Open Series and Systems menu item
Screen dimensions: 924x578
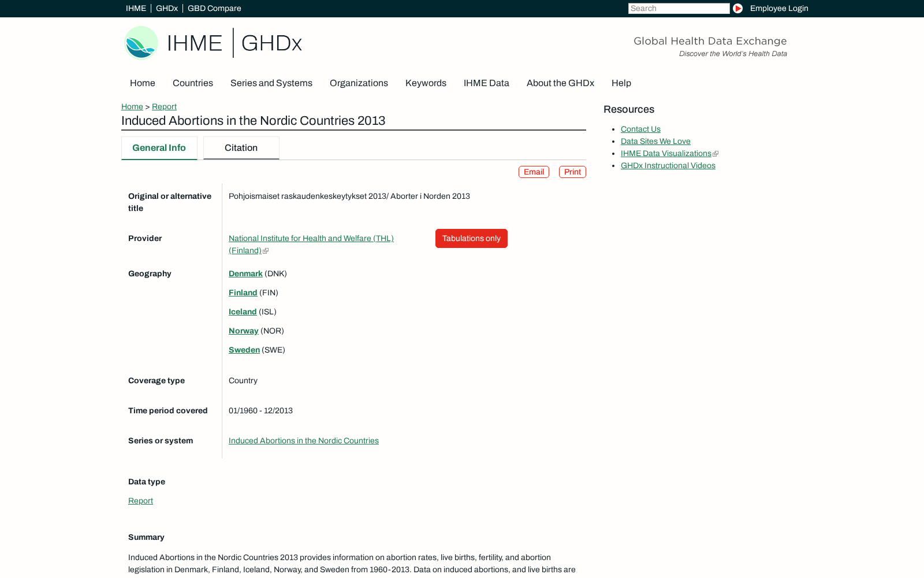click(x=271, y=83)
